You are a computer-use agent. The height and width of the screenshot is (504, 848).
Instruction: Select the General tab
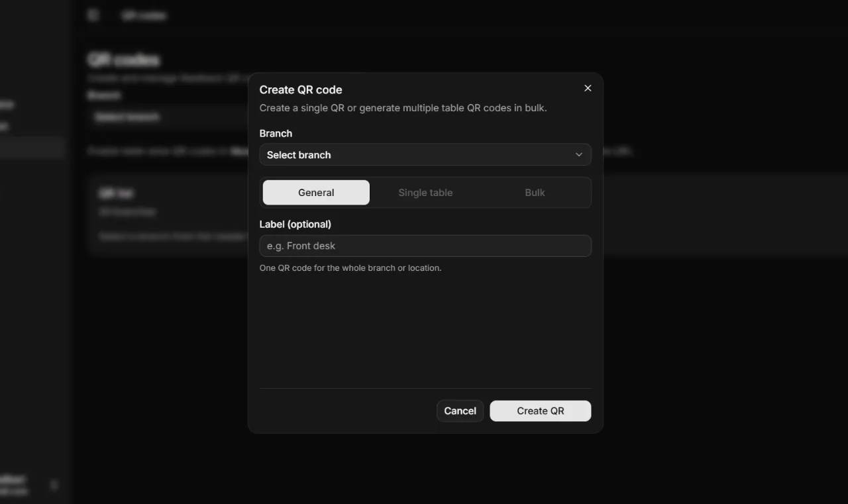pyautogui.click(x=316, y=193)
